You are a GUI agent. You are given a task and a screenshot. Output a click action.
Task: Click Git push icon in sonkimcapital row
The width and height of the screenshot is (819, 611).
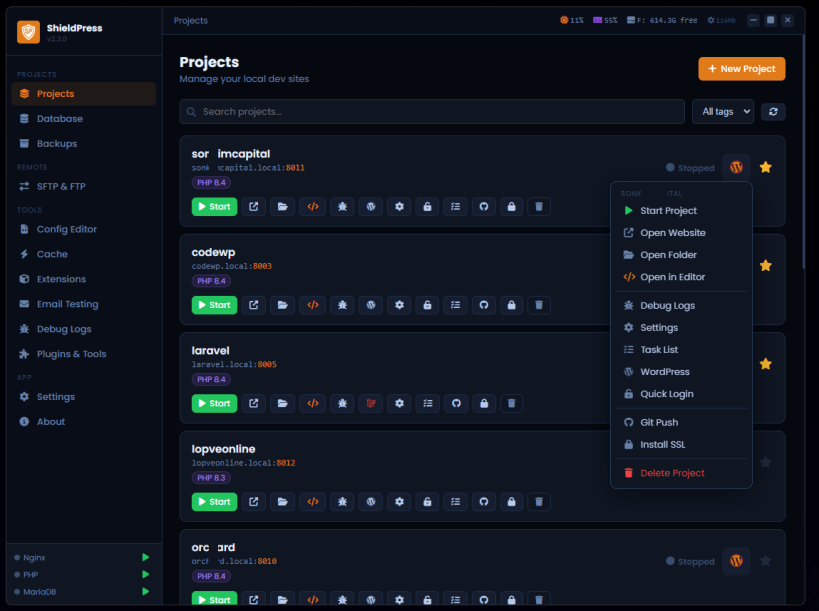[484, 207]
